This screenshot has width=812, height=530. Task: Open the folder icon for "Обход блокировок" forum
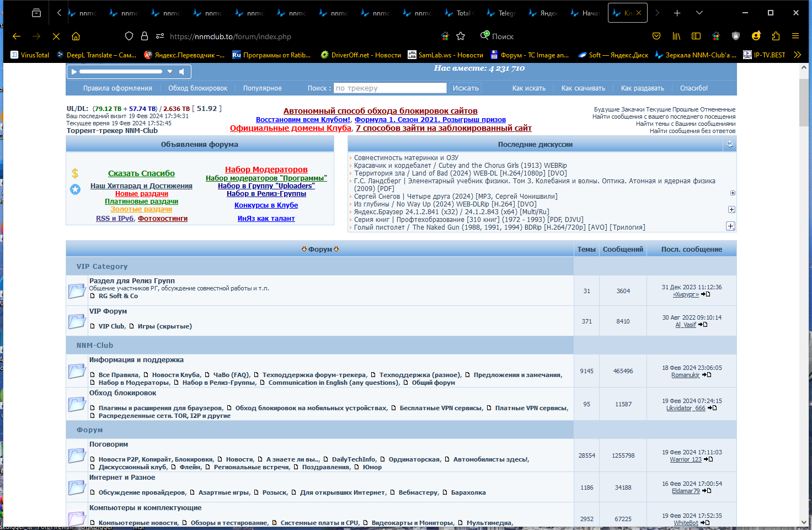click(77, 404)
